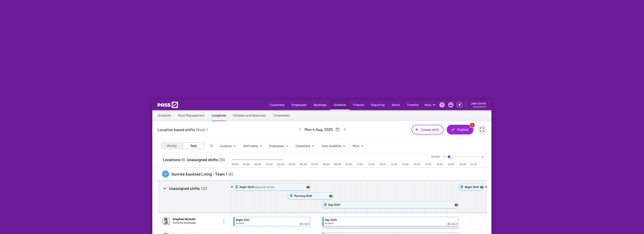Collapse Sunrise Assisted Living Team 1
Image resolution: width=644 pixels, height=234 pixels.
click(165, 174)
